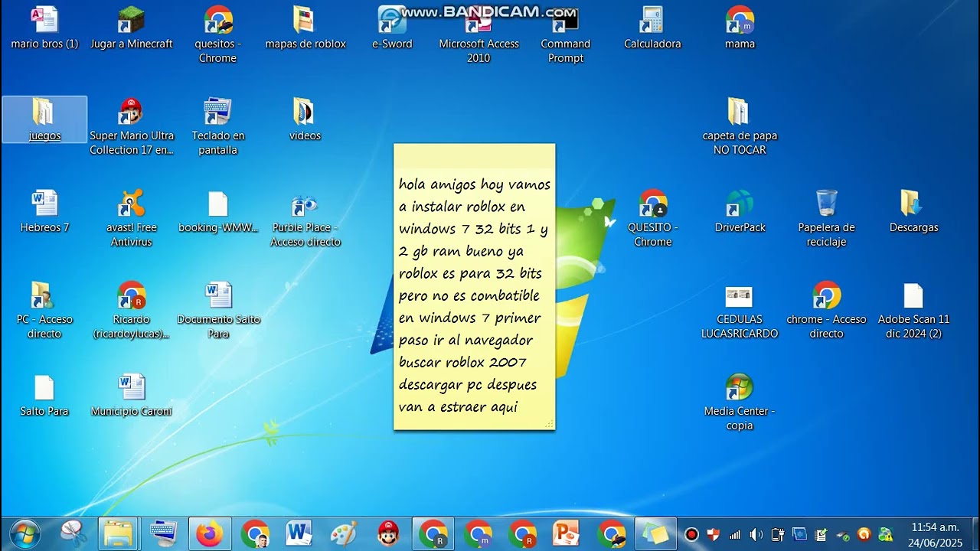The height and width of the screenshot is (551, 980).
Task: Launch the DriverPack desktop shortcut
Action: click(x=740, y=211)
